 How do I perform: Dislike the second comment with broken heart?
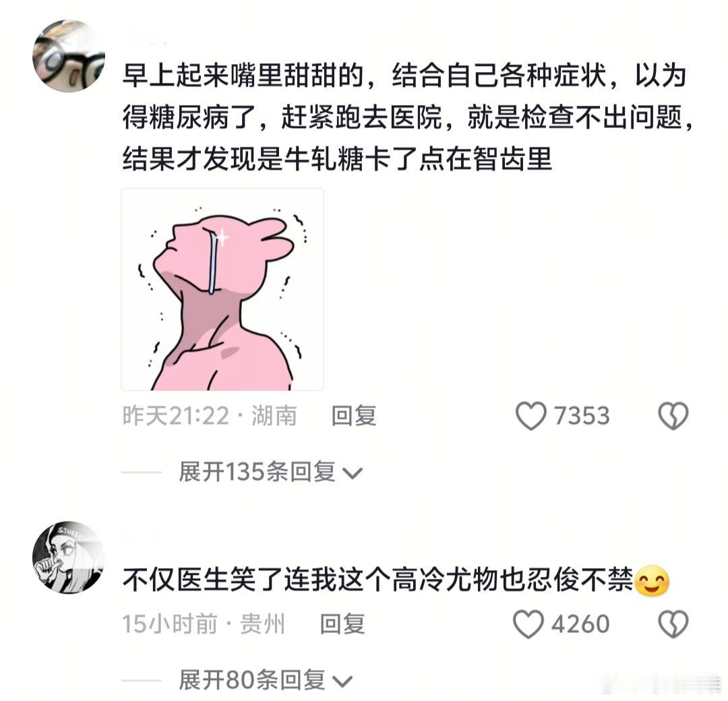coord(673,624)
